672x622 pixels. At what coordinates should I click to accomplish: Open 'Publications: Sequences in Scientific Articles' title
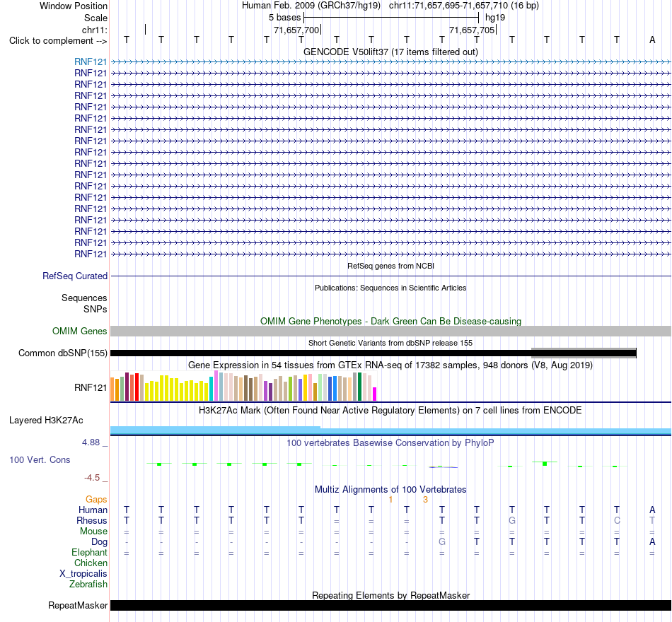pyautogui.click(x=390, y=288)
